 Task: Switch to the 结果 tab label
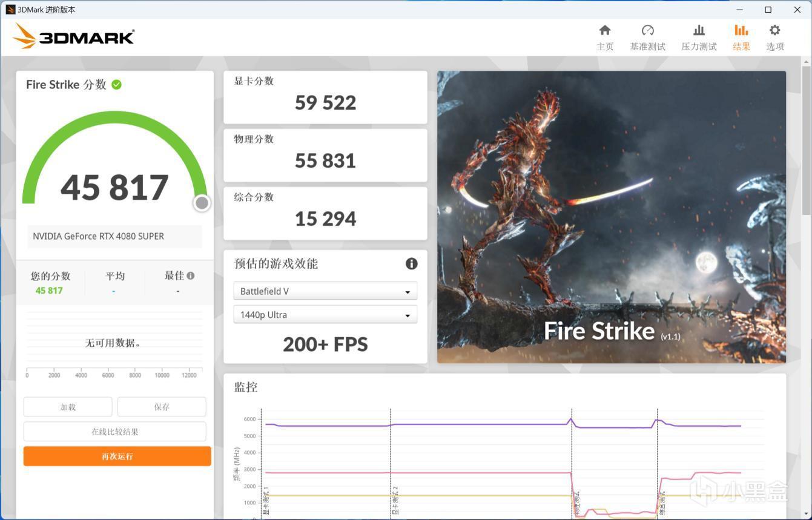click(x=741, y=47)
